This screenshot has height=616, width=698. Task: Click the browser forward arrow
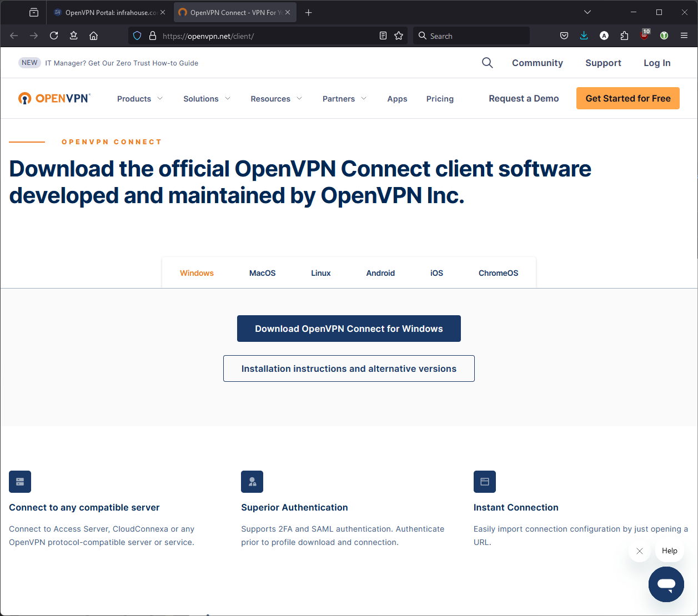coord(34,36)
